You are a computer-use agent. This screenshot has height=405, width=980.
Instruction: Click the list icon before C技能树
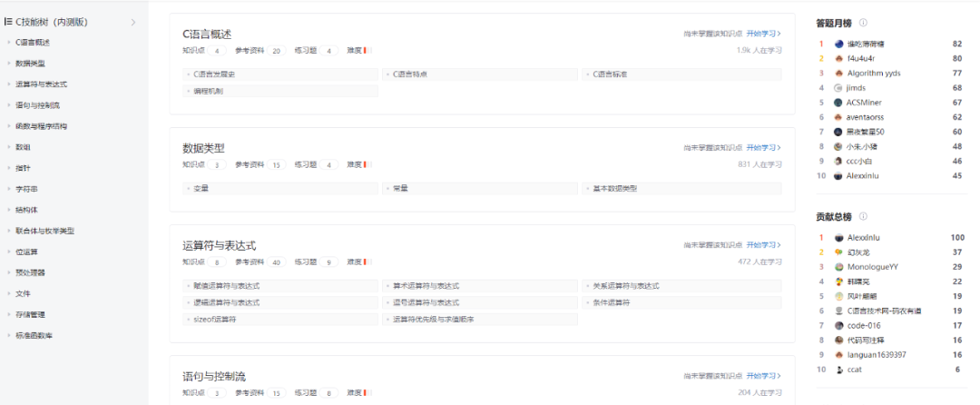click(x=8, y=22)
